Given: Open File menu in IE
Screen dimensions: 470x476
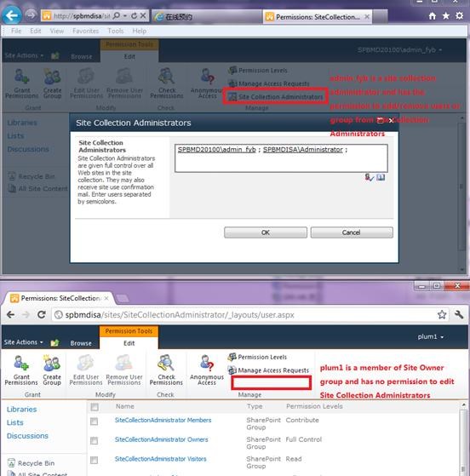Looking at the screenshot, I should point(16,31).
